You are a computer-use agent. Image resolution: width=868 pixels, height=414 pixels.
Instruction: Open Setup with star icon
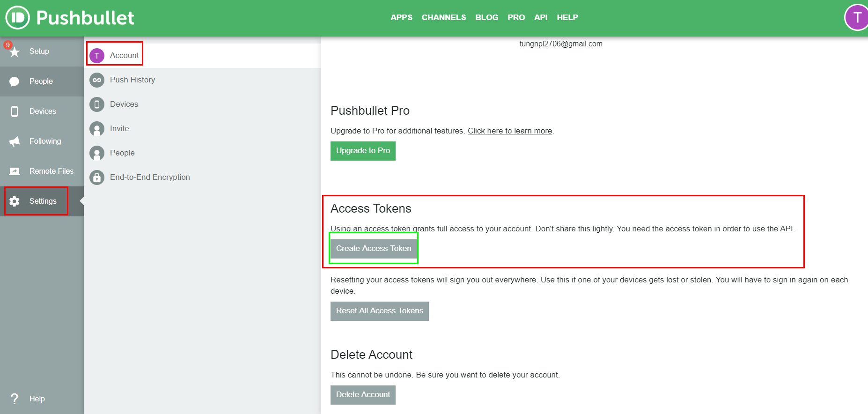(42, 52)
